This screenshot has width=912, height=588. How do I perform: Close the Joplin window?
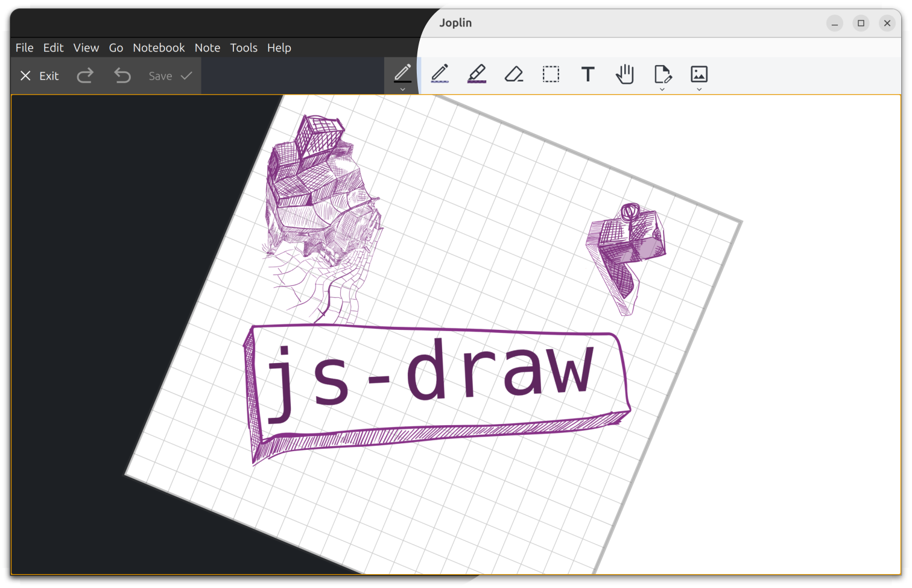coord(887,23)
